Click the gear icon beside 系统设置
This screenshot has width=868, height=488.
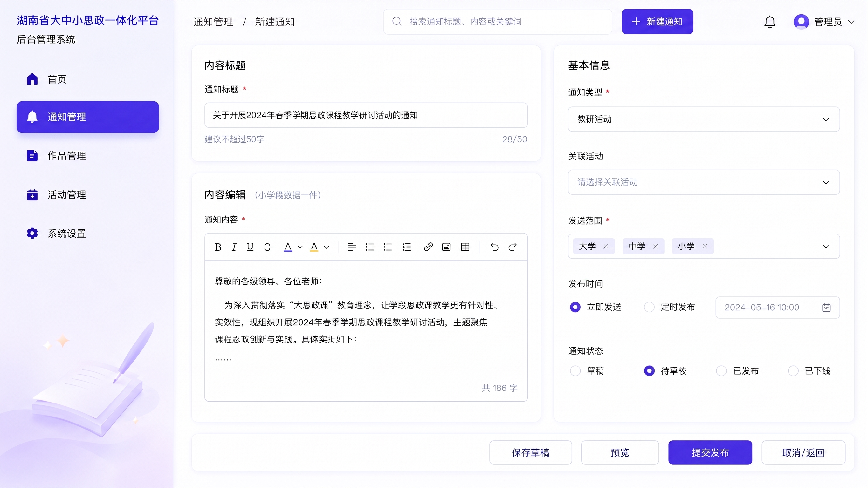coord(32,234)
